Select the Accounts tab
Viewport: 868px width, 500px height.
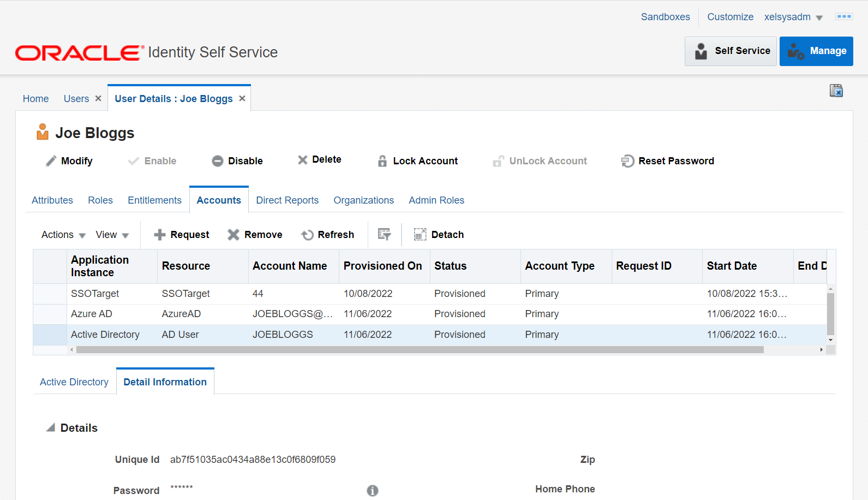coord(219,200)
